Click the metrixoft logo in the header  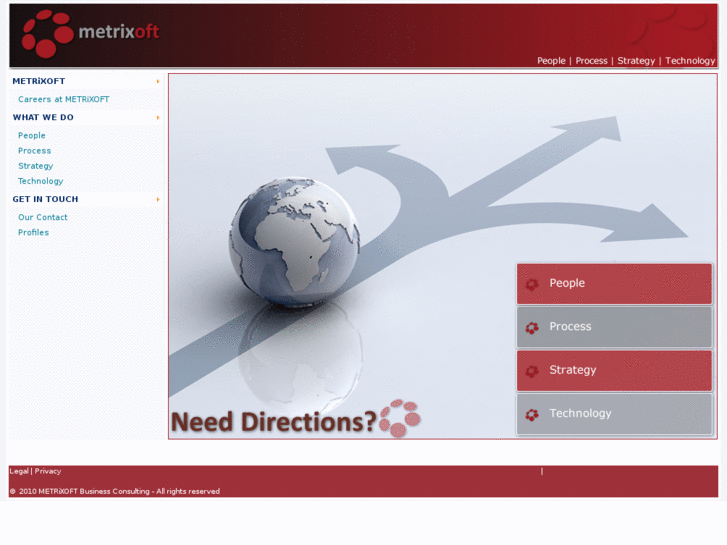[x=90, y=33]
